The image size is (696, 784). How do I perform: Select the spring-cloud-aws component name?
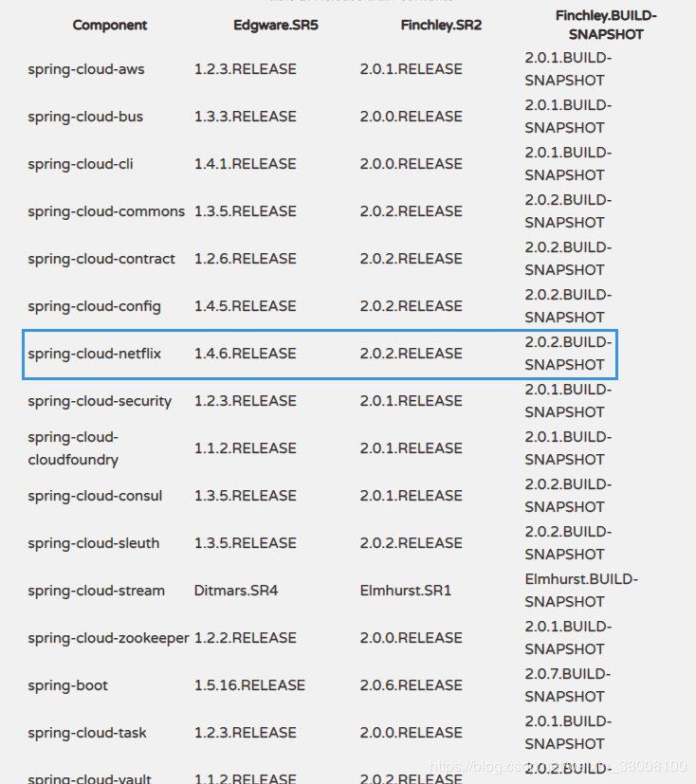tap(86, 69)
